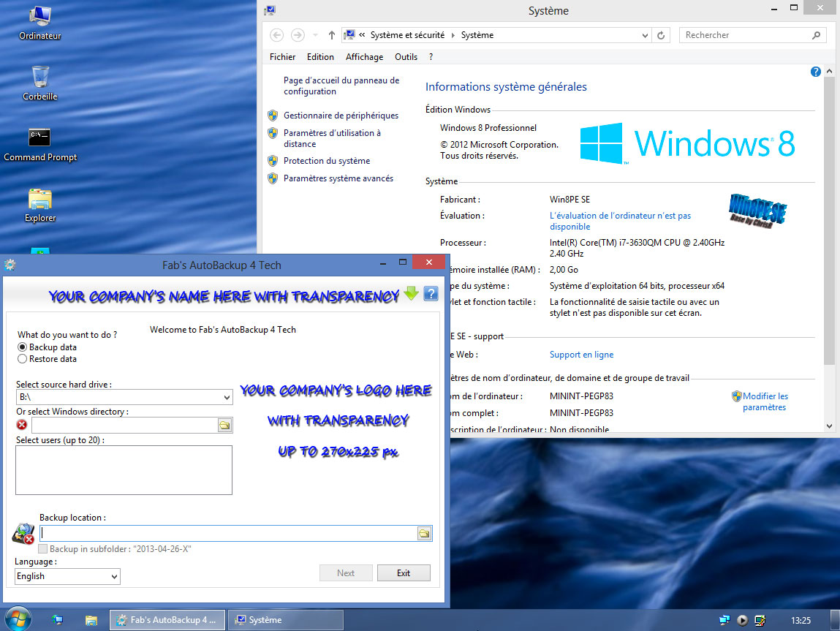Screen dimensions: 840x631
Task: Open the Corbeille recycle bin icon
Action: point(40,83)
